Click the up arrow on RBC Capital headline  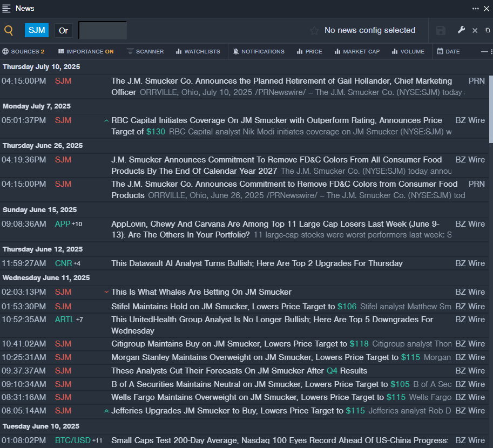[106, 121]
